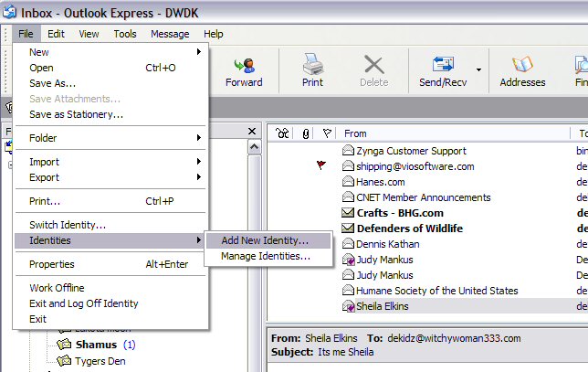Select Manage Identities menu entry

[x=265, y=257]
